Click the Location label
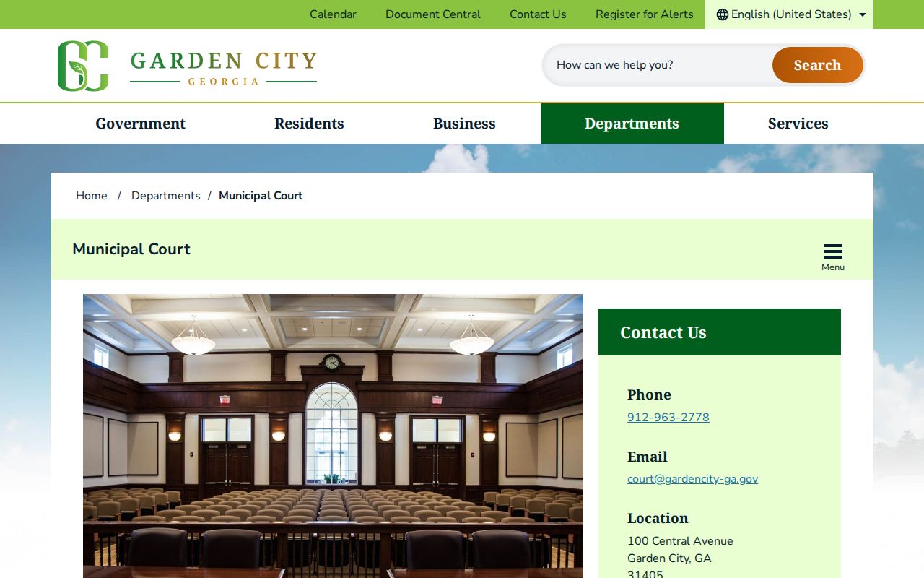The height and width of the screenshot is (578, 924). click(658, 518)
